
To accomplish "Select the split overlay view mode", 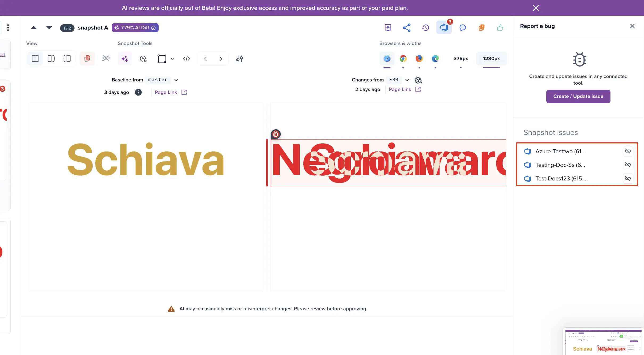I will [51, 59].
